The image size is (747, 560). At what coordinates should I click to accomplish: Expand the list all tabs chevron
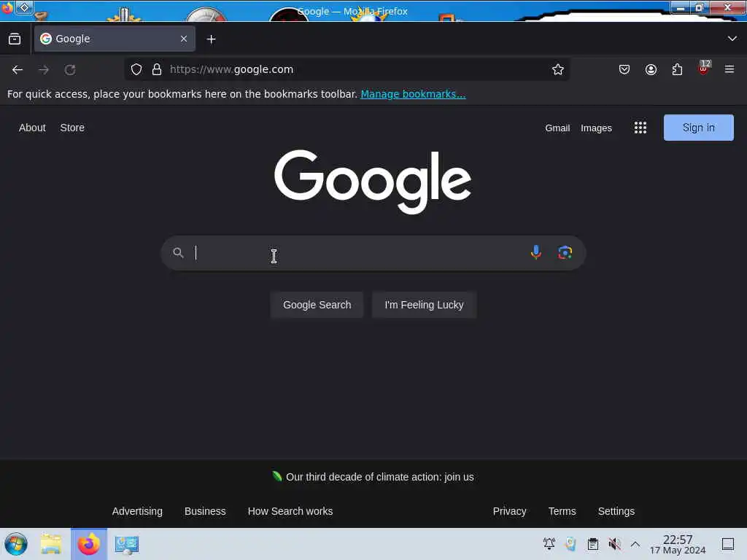pos(732,39)
